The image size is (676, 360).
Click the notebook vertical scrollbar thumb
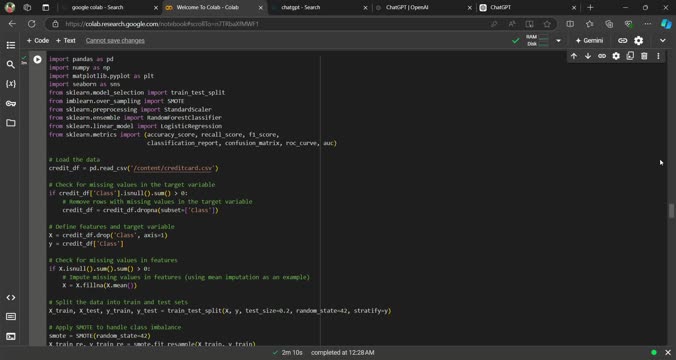pyautogui.click(x=671, y=211)
